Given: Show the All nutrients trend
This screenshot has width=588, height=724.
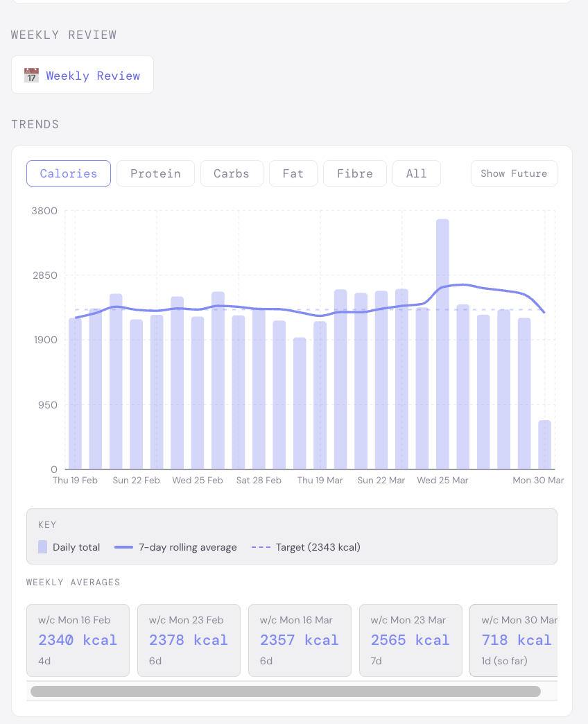Looking at the screenshot, I should point(416,173).
